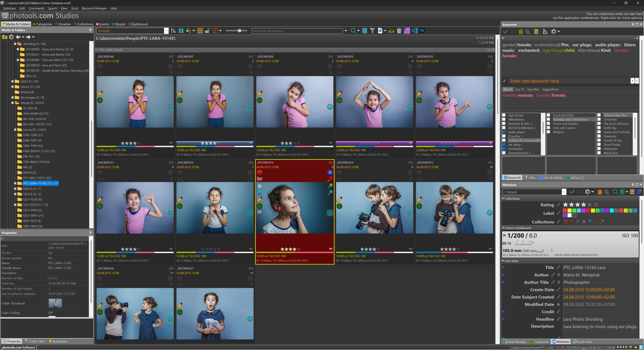Screen dimensions: 644x350
Task: Adjust the thumbnail size slider
Action: [239, 31]
